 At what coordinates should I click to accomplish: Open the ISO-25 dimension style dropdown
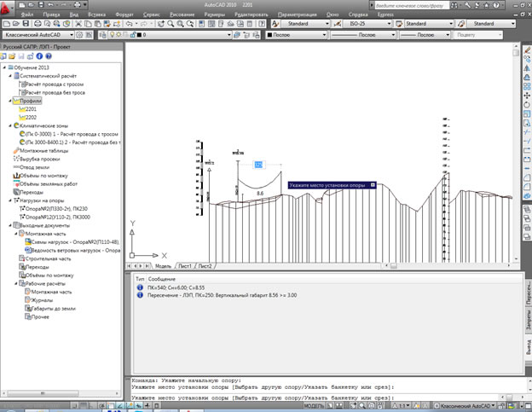[367, 24]
